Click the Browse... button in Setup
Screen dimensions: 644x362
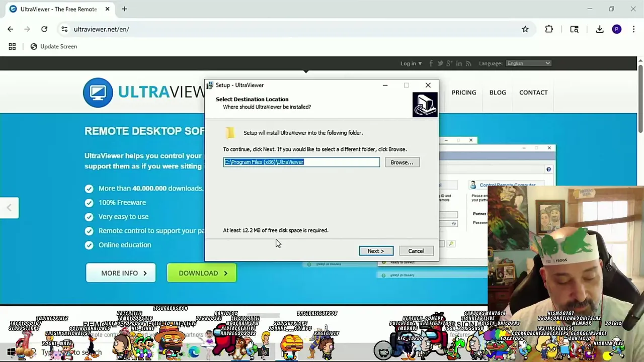coord(401,162)
